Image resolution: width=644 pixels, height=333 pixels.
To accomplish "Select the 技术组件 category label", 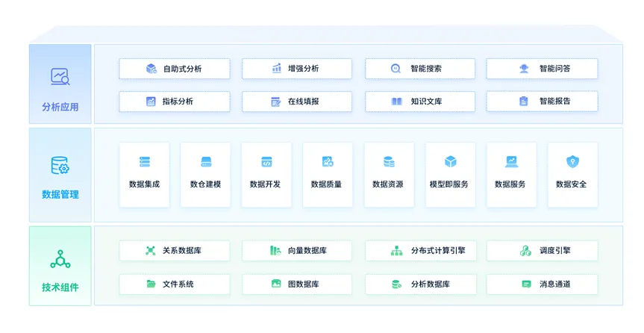I will tap(60, 287).
